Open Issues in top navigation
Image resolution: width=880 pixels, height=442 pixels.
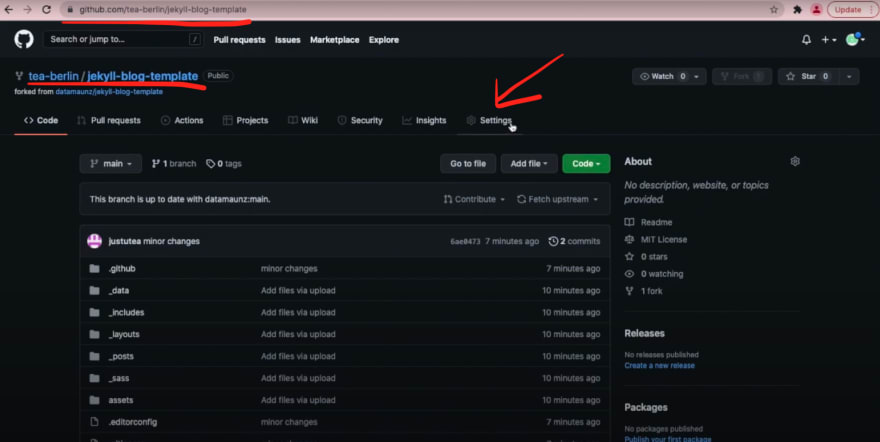tap(287, 40)
